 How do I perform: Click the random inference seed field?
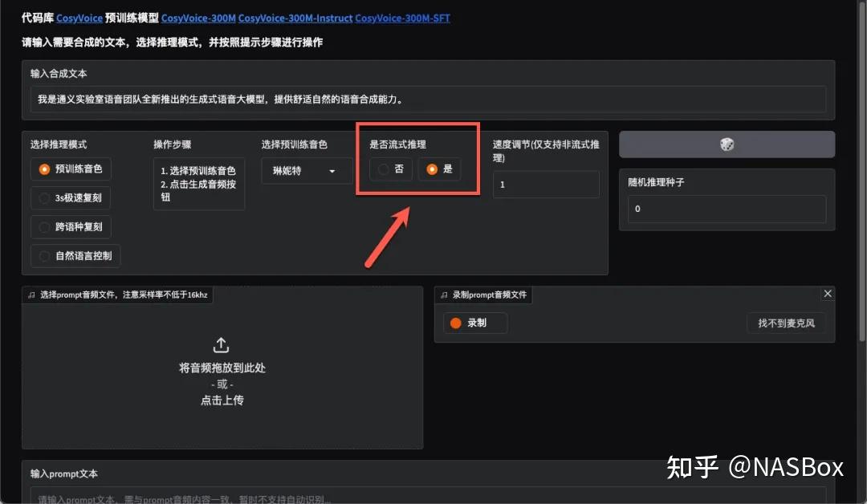pos(727,209)
